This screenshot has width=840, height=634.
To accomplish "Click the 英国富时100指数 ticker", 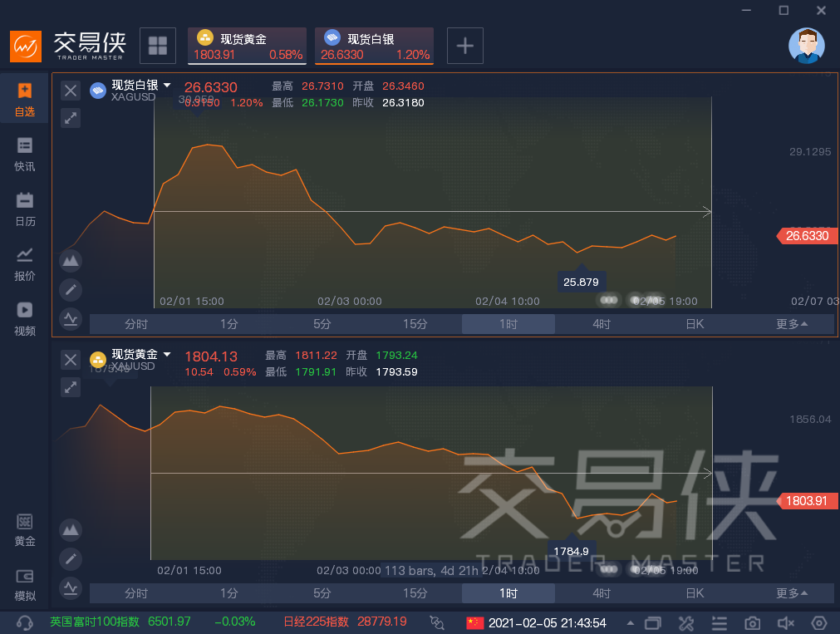I will [153, 622].
